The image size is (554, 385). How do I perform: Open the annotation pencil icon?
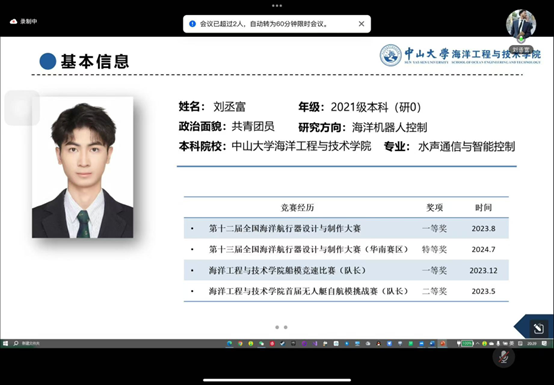(538, 328)
